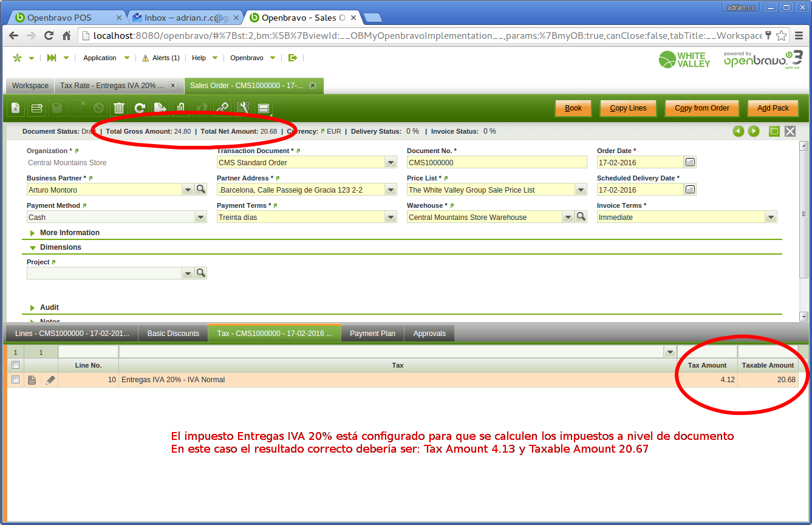Go to the previous record arrow
The height and width of the screenshot is (525, 812).
point(739,131)
